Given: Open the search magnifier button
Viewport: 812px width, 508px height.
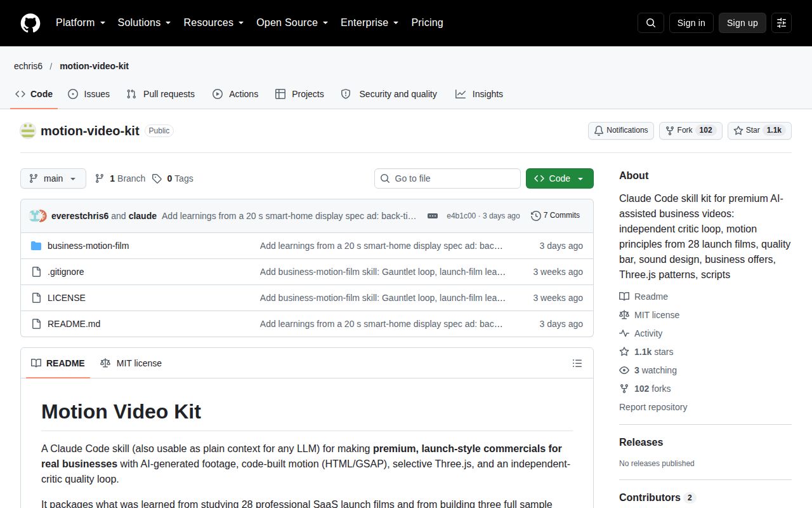Looking at the screenshot, I should pyautogui.click(x=651, y=23).
